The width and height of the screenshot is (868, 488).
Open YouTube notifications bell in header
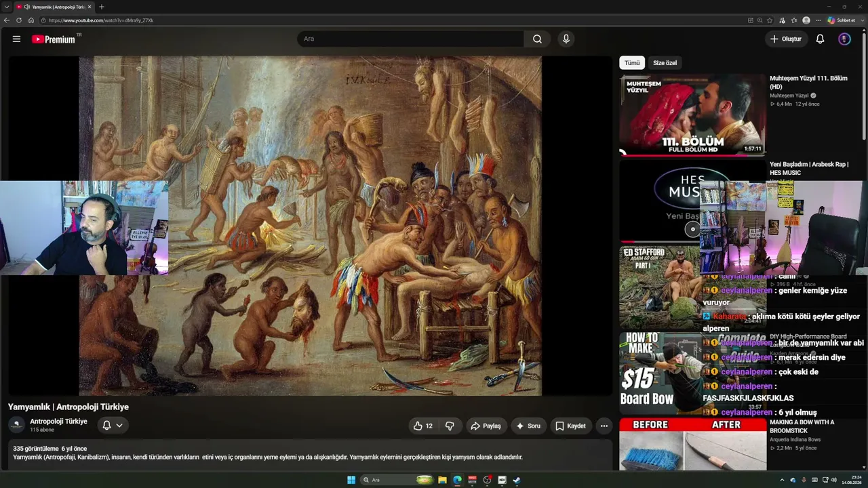tap(820, 39)
